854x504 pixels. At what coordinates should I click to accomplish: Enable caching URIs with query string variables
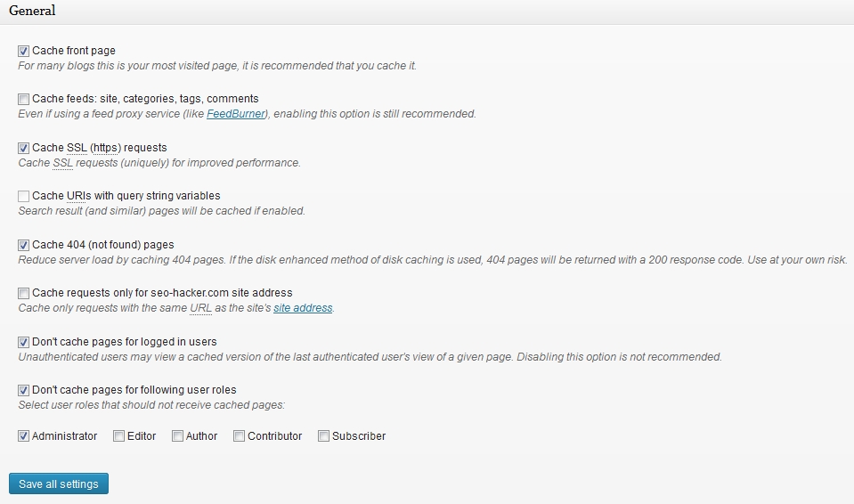[23, 196]
